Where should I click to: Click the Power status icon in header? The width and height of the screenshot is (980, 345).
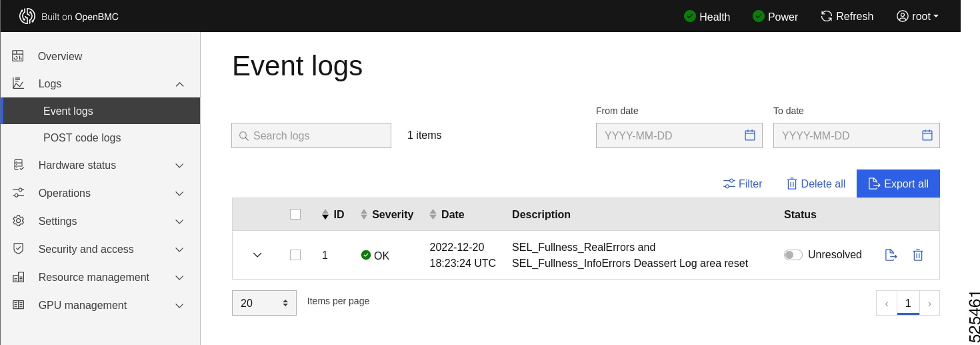point(759,16)
